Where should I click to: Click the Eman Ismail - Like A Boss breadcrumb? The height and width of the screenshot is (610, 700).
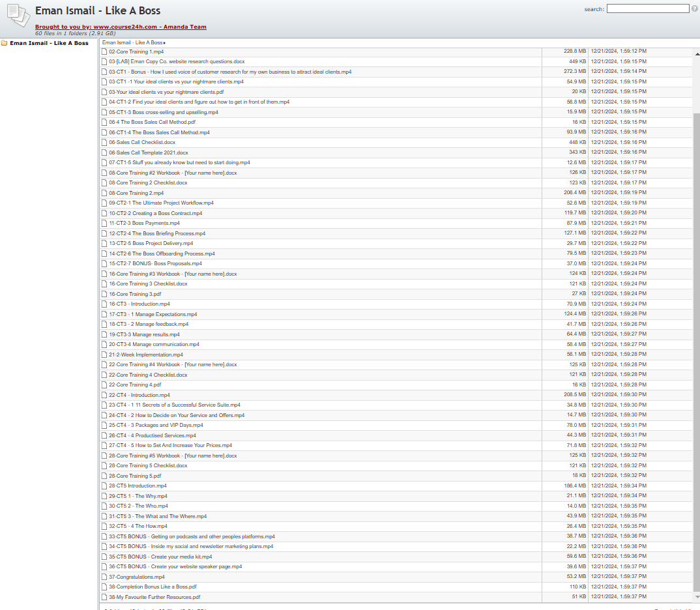pyautogui.click(x=132, y=43)
